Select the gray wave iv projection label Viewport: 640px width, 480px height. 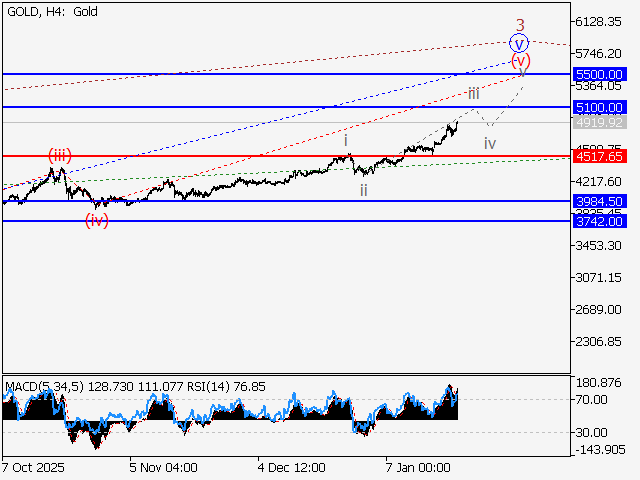click(x=490, y=143)
